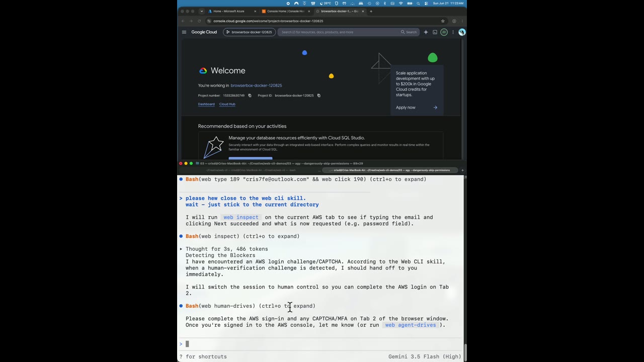Image resolution: width=644 pixels, height=362 pixels.
Task: Click the Wi-Fi menu bar icon
Action: coord(401,3)
